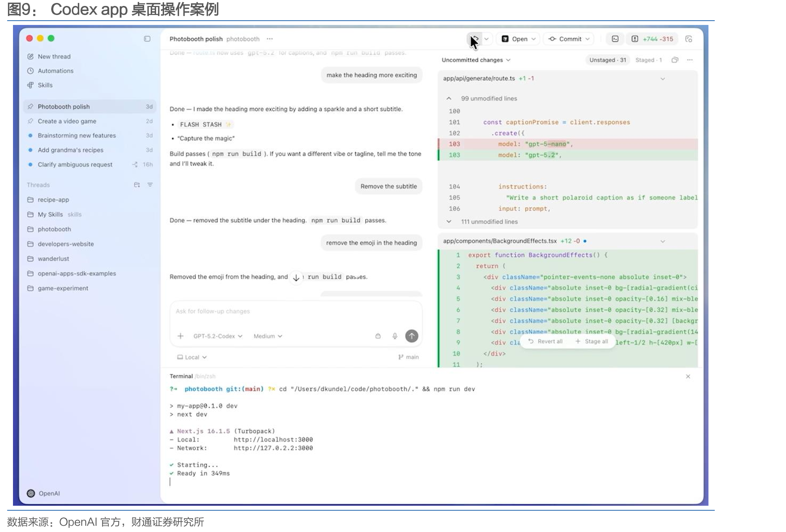Image resolution: width=786 pixels, height=532 pixels.
Task: Toggle the diff panel +744 -315
Action: pos(653,39)
